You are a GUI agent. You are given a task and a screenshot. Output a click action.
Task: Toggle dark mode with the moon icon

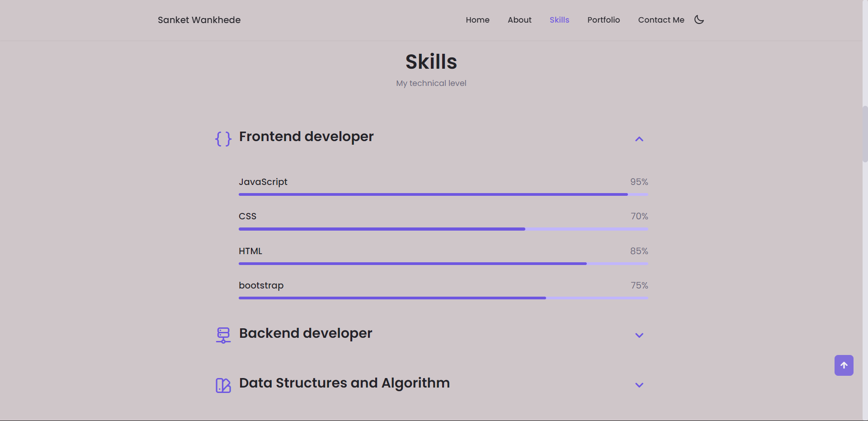pos(698,19)
